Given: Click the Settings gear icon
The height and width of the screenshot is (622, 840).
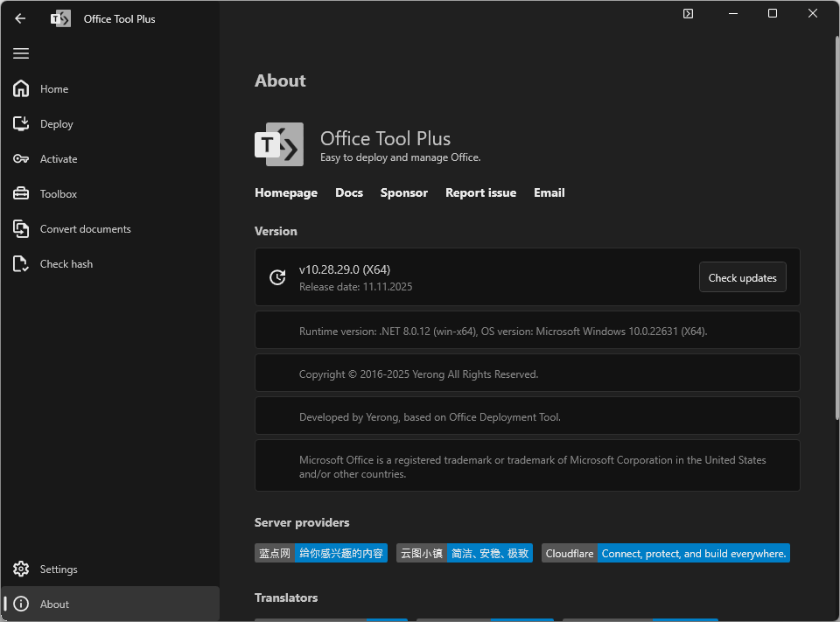Looking at the screenshot, I should click(x=21, y=569).
